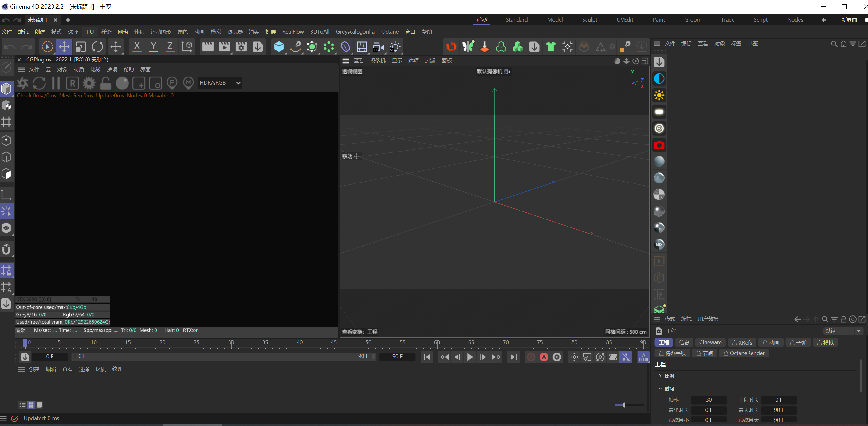Open the 默认 layout dropdown in attributes
The image size is (868, 426).
click(843, 331)
